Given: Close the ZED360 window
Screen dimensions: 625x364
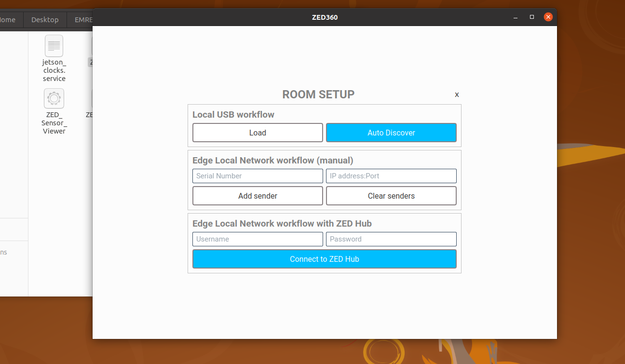Looking at the screenshot, I should [548, 17].
